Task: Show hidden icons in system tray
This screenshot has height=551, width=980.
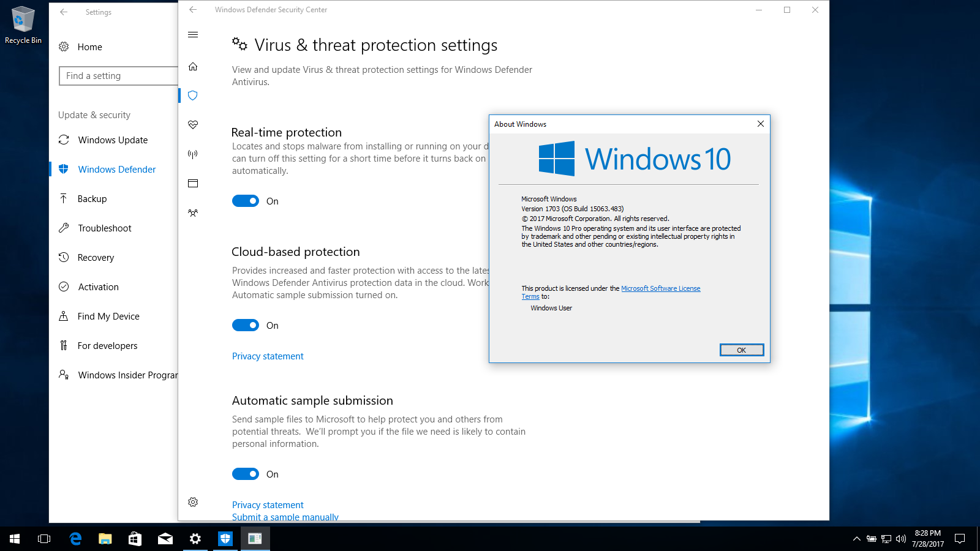Action: 856,539
